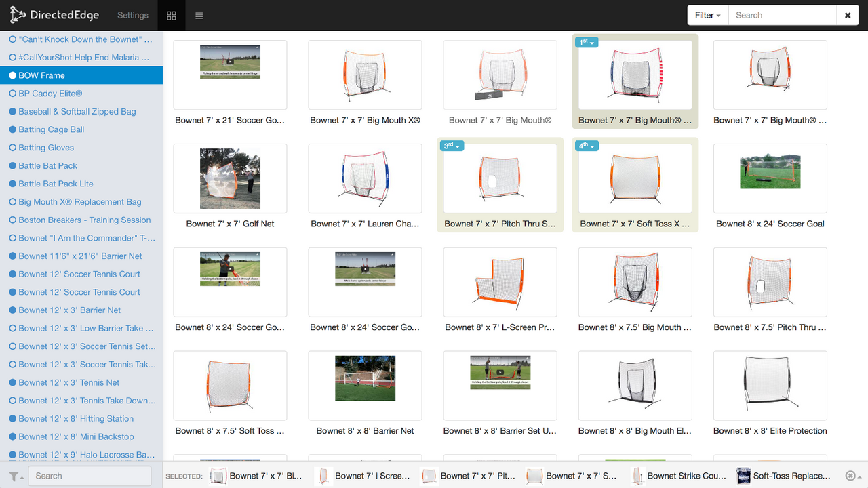The width and height of the screenshot is (868, 488).
Task: Switch to grid view icon
Action: click(172, 15)
